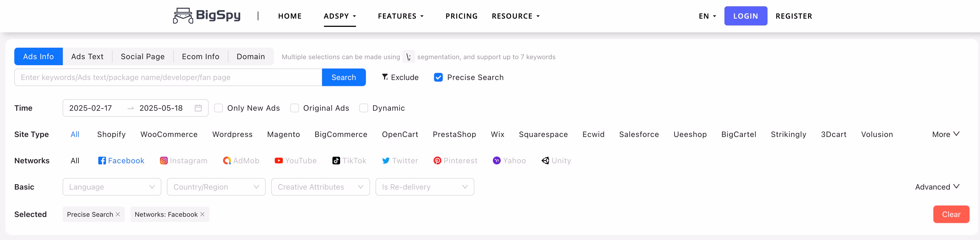
Task: Filter site type by Salesforce
Action: tap(639, 135)
